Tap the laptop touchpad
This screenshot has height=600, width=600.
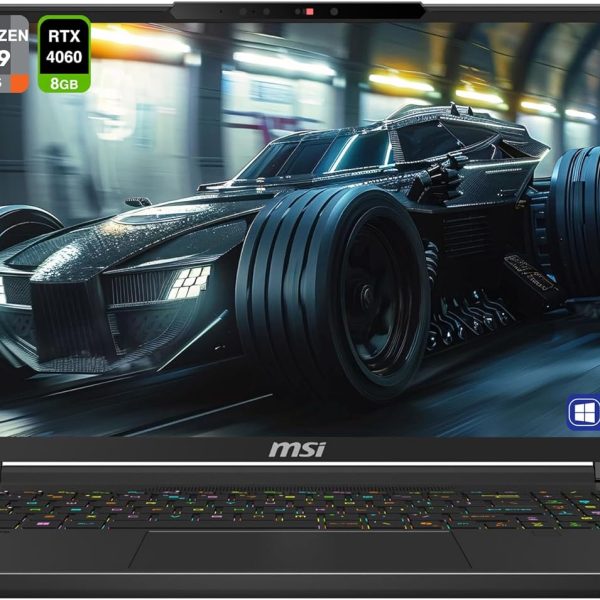[x=299, y=549]
